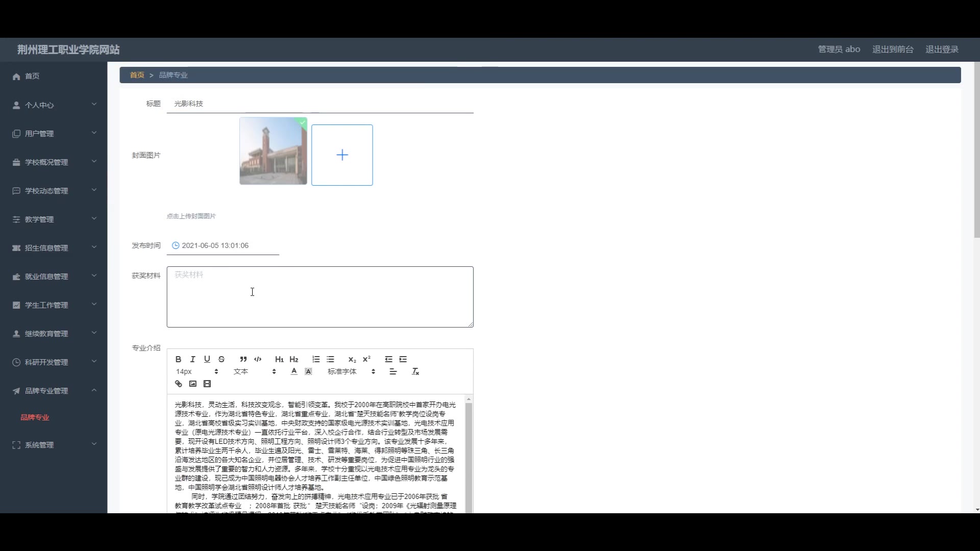980x551 pixels.
Task: Click the paper-plane icon beside 品牌专业管理
Action: (x=16, y=391)
